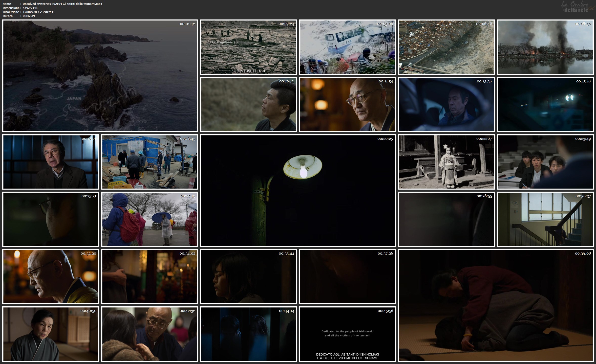The image size is (596, 364).
Task: Click the 00:20:25 street lamp thumbnail
Action: [x=298, y=191]
